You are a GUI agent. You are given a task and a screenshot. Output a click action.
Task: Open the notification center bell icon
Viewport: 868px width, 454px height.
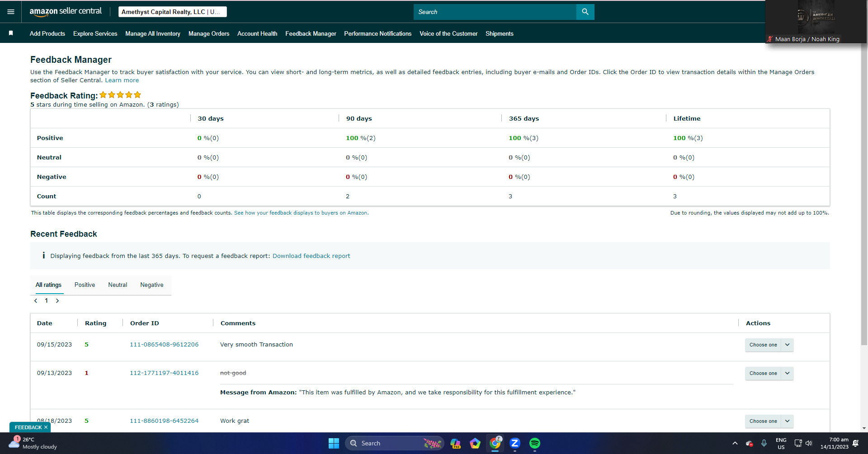pos(855,443)
